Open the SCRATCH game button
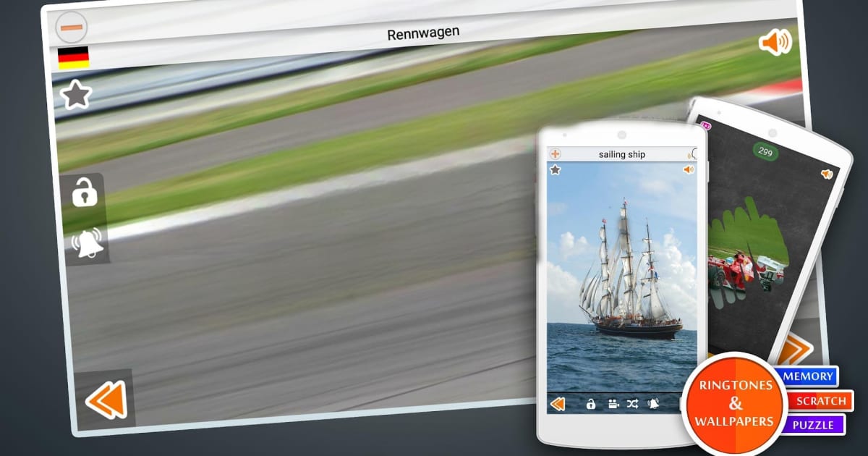 822,400
